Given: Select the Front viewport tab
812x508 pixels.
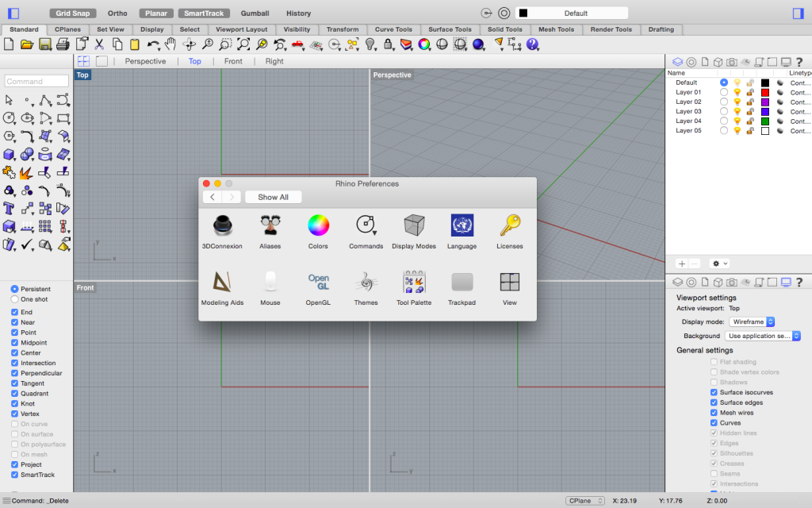Looking at the screenshot, I should [233, 61].
